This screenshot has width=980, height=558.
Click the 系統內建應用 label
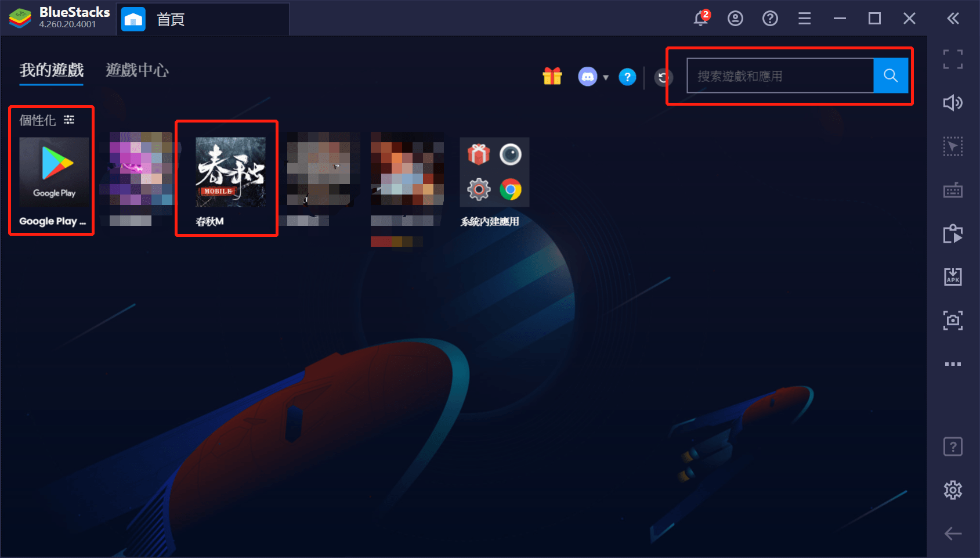click(x=490, y=221)
